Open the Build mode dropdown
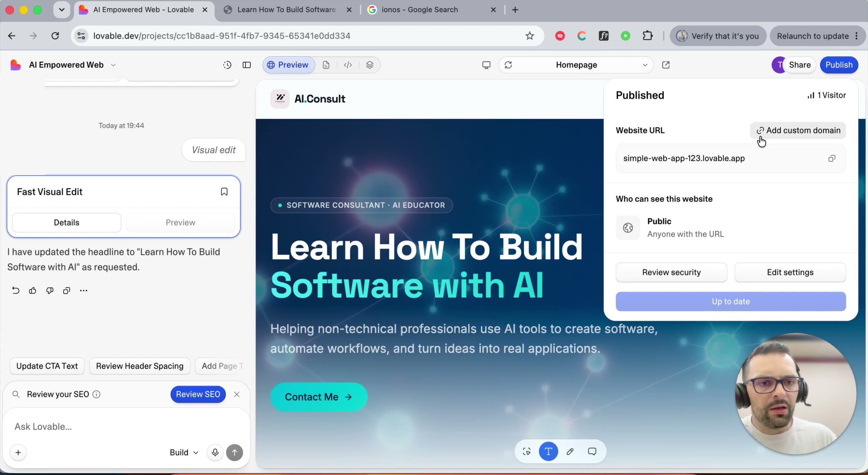Image resolution: width=868 pixels, height=475 pixels. coord(184,452)
